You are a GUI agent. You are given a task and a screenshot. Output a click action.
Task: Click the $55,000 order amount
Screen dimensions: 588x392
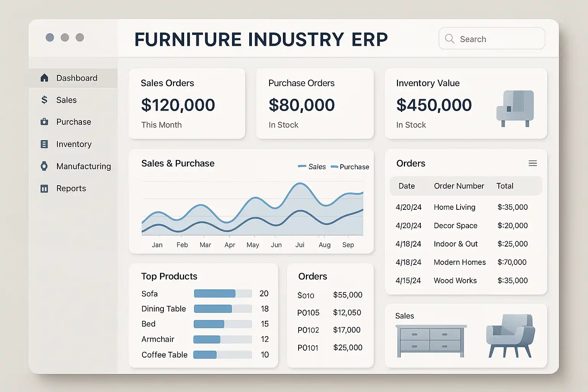(x=348, y=295)
